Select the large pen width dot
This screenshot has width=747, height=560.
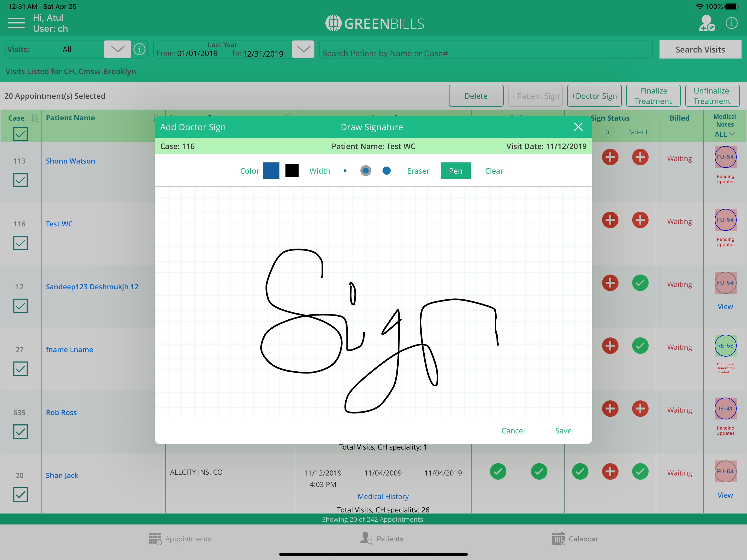[x=386, y=171]
